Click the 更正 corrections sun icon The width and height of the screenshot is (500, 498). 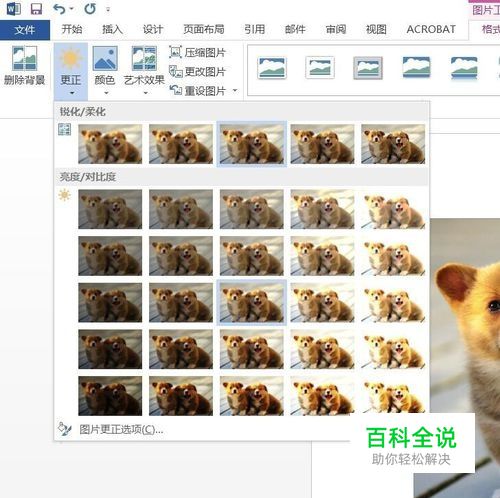tap(71, 58)
